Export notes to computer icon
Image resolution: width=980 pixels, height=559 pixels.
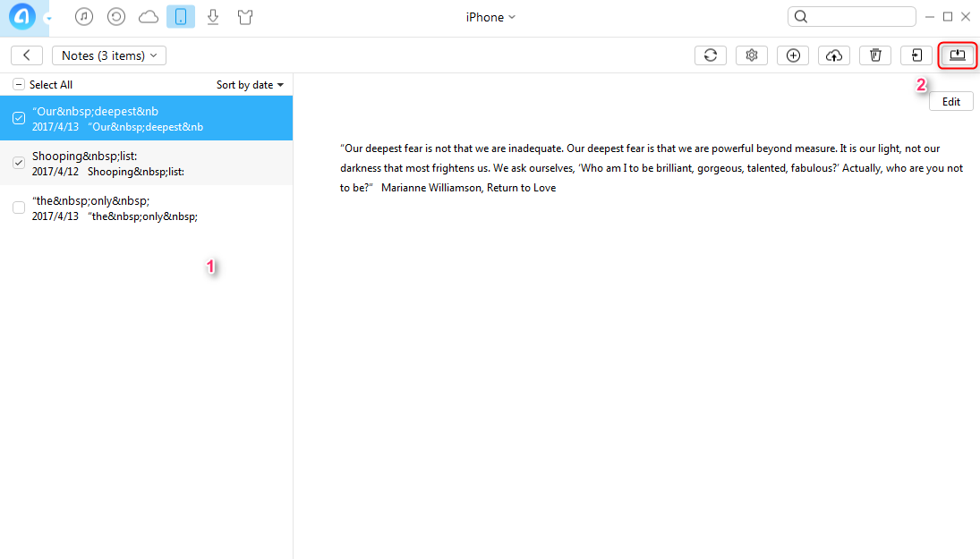958,55
